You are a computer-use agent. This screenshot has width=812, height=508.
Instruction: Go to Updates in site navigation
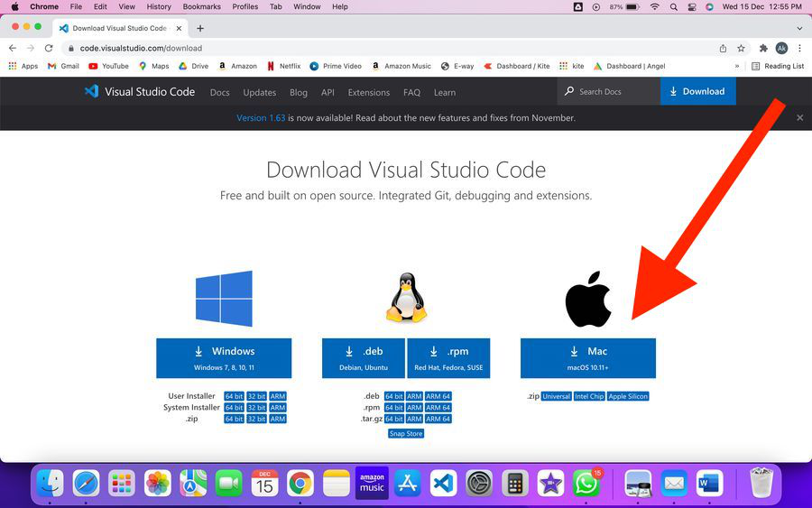click(x=260, y=92)
